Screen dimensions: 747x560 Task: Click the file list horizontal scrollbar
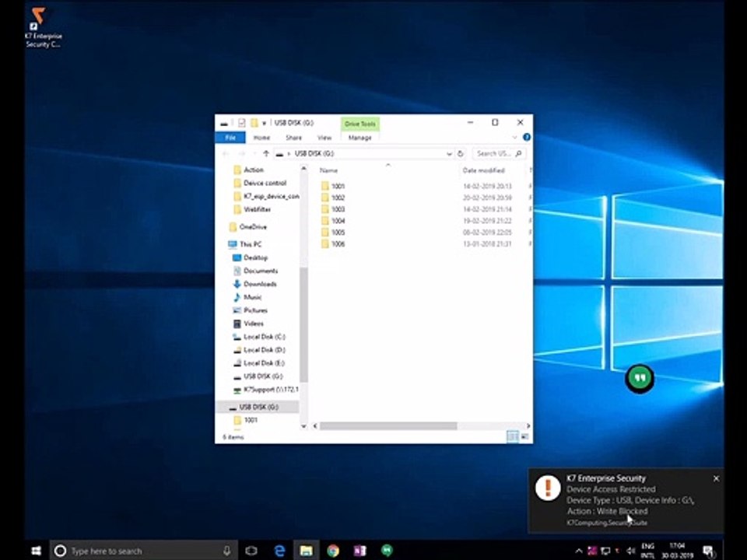(x=388, y=425)
